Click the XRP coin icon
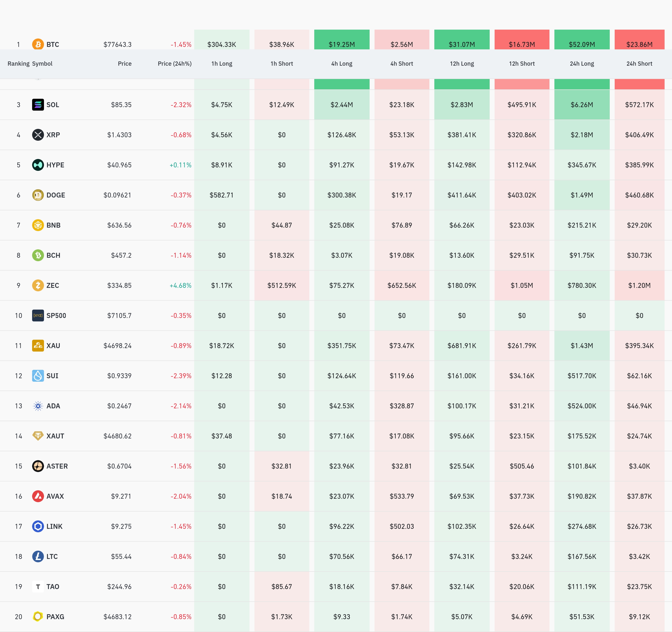This screenshot has width=672, height=632. 38,135
